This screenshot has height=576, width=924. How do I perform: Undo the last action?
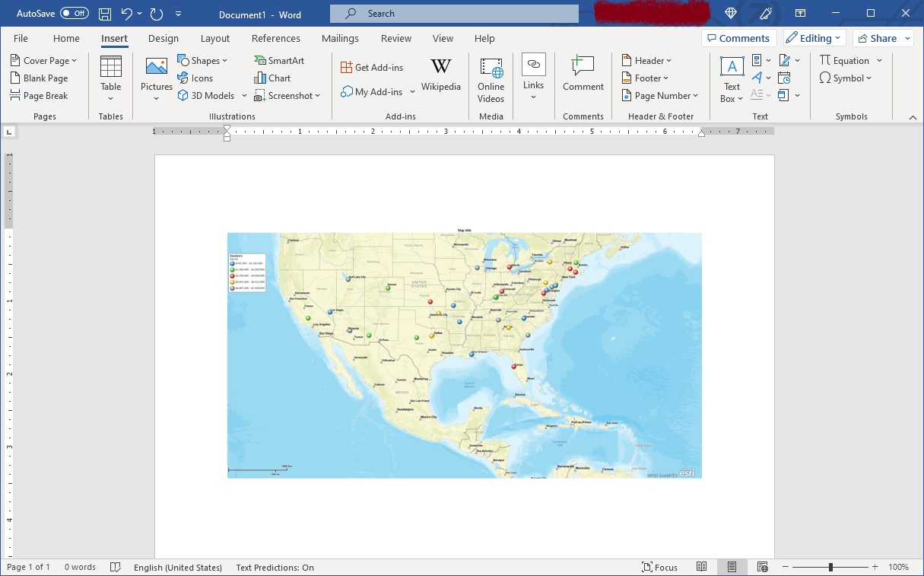click(126, 14)
